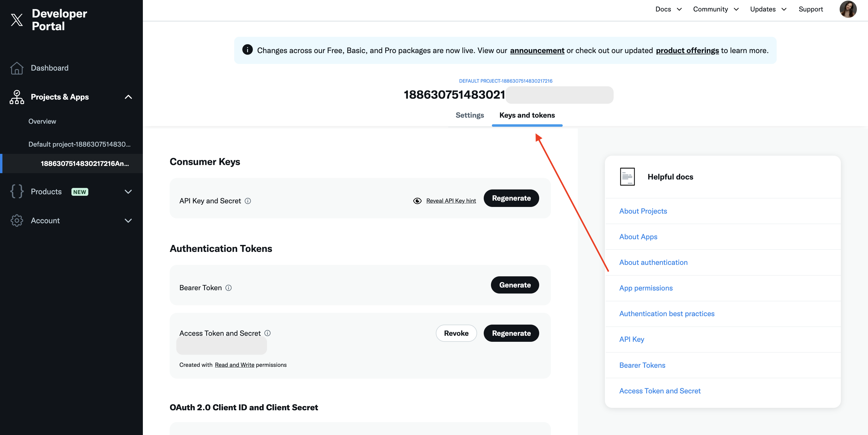Screen dimensions: 868x435
Task: Click the Dashboard home icon
Action: [x=17, y=68]
